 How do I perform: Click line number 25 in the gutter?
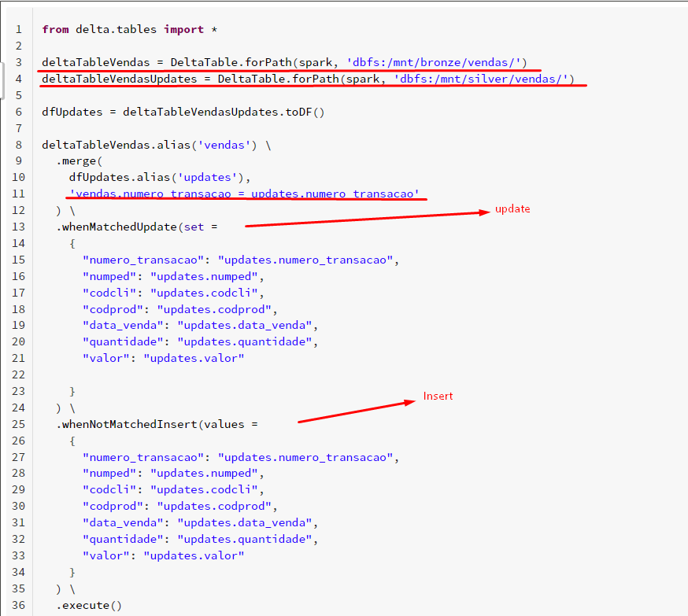point(18,424)
